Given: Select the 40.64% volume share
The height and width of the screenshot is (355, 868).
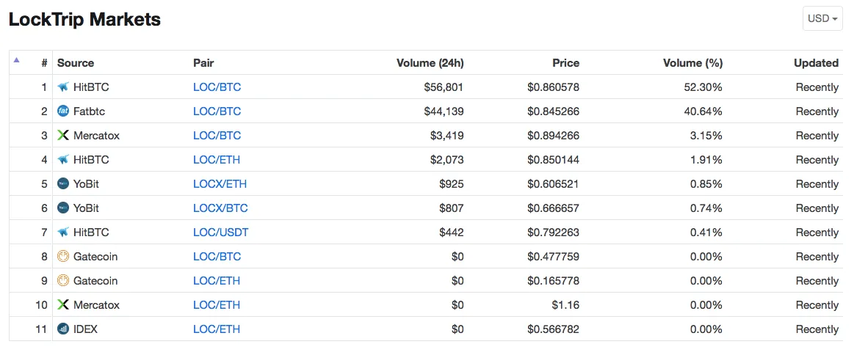Looking at the screenshot, I should pyautogui.click(x=704, y=111).
